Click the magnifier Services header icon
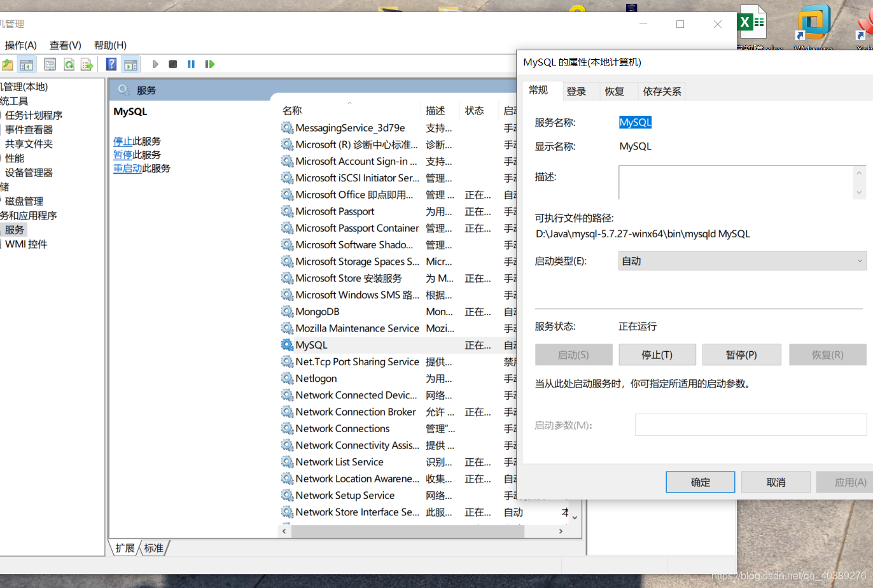Image resolution: width=873 pixels, height=588 pixels. pos(123,90)
